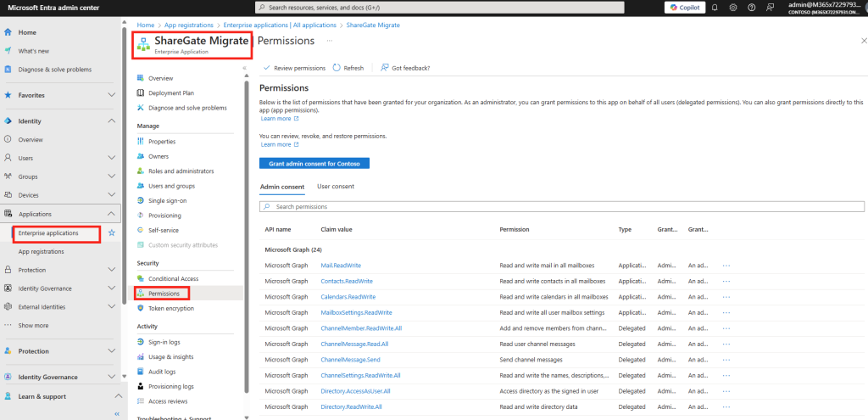The image size is (868, 420).
Task: Click the Self-service icon
Action: coord(141,230)
